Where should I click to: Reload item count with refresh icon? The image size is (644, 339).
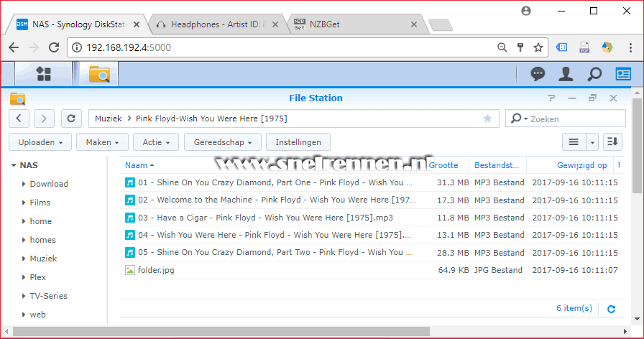[611, 309]
